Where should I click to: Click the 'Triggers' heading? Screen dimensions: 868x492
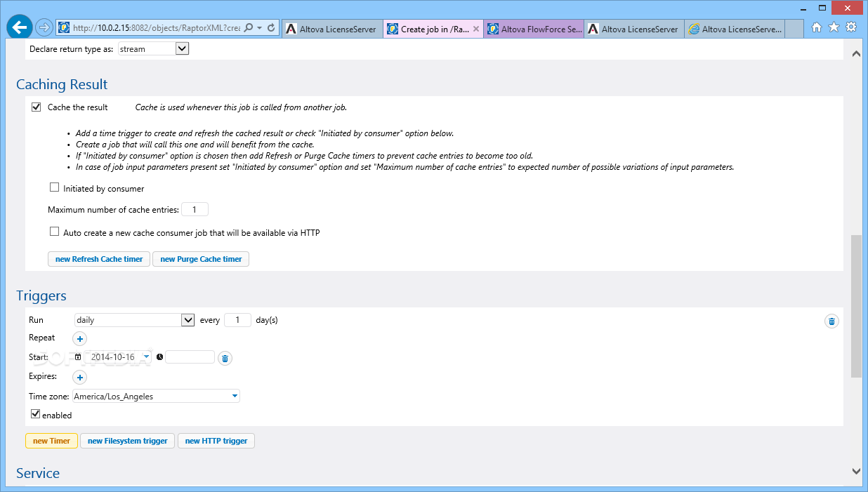pyautogui.click(x=41, y=296)
